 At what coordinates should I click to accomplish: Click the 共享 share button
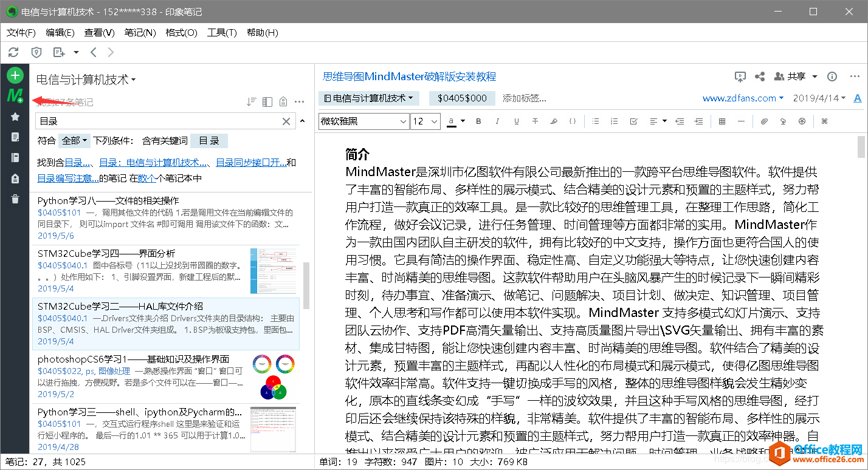coord(790,77)
